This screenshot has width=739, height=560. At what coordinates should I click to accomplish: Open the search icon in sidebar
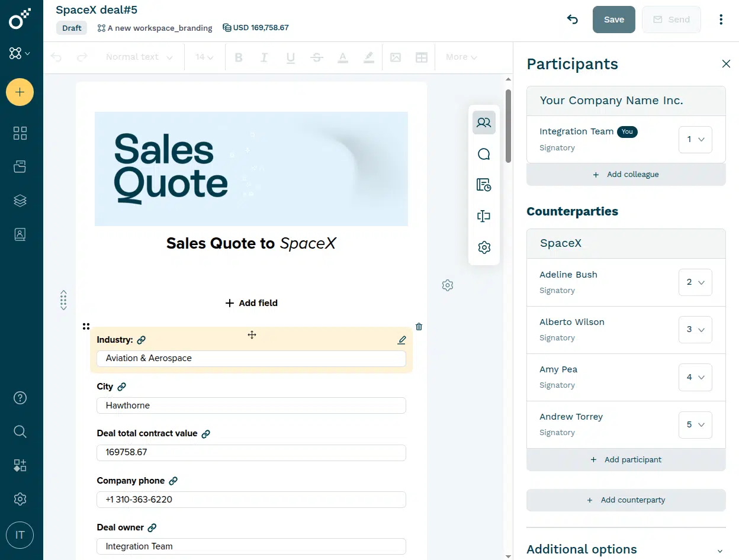20,432
